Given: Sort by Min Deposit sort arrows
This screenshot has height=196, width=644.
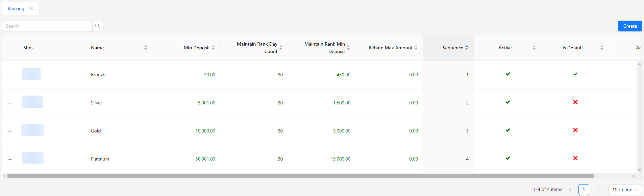Looking at the screenshot, I should [213, 48].
